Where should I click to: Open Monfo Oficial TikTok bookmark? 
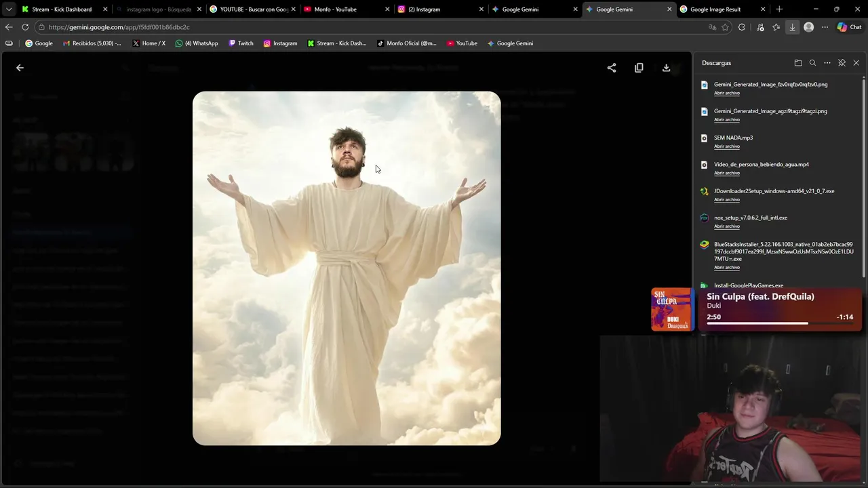click(x=407, y=43)
